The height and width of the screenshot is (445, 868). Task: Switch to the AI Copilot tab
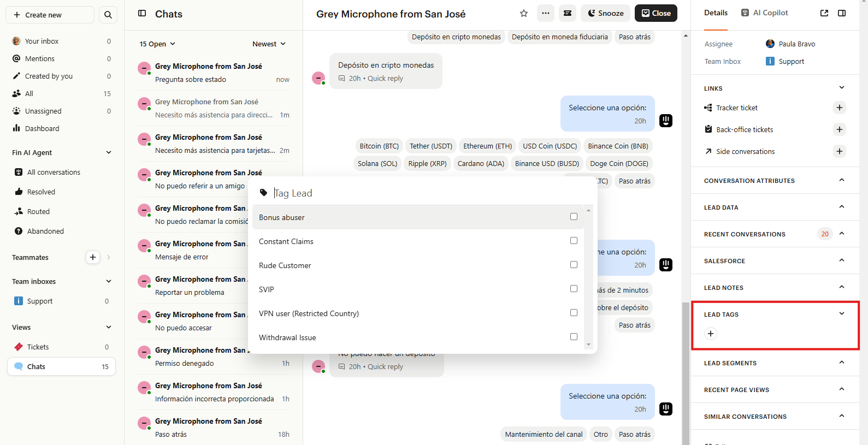coord(765,13)
